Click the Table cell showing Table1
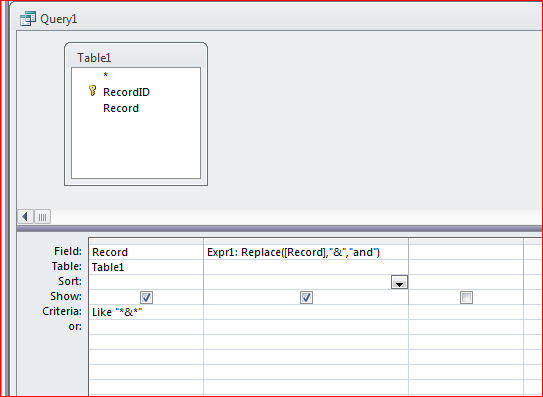The height and width of the screenshot is (397, 543). [x=146, y=267]
